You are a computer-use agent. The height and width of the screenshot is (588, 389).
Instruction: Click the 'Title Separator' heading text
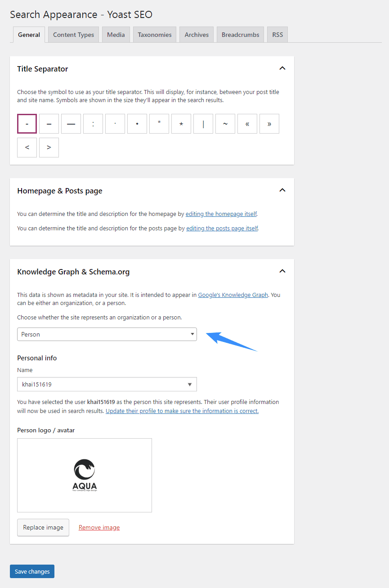[x=43, y=69]
